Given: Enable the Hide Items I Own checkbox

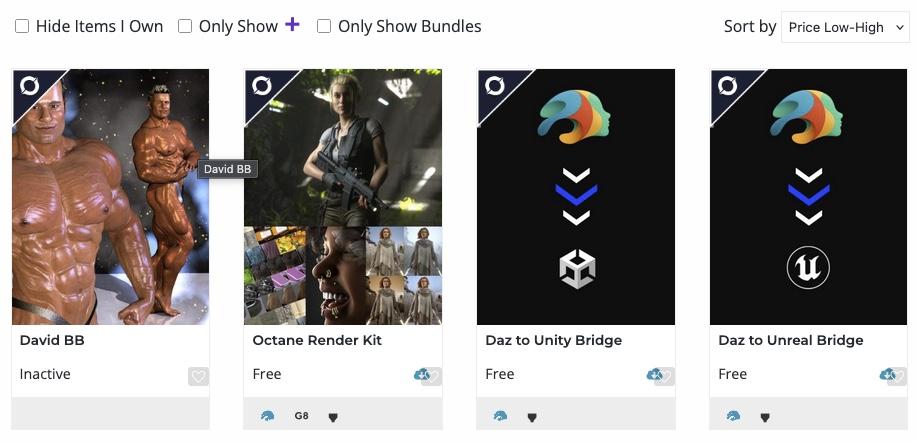Looking at the screenshot, I should click(22, 26).
